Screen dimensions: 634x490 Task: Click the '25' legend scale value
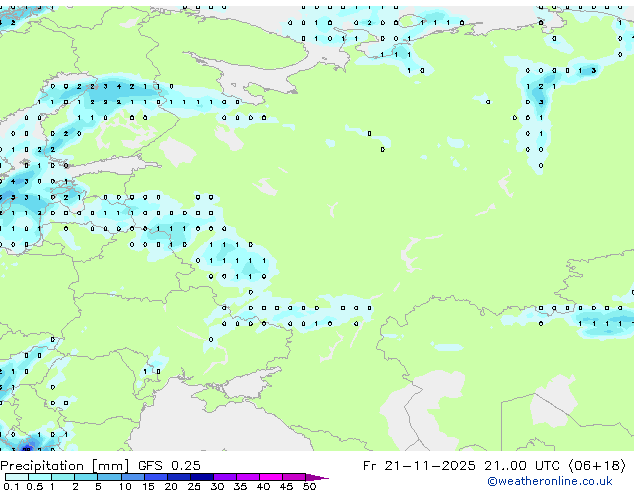click(194, 486)
